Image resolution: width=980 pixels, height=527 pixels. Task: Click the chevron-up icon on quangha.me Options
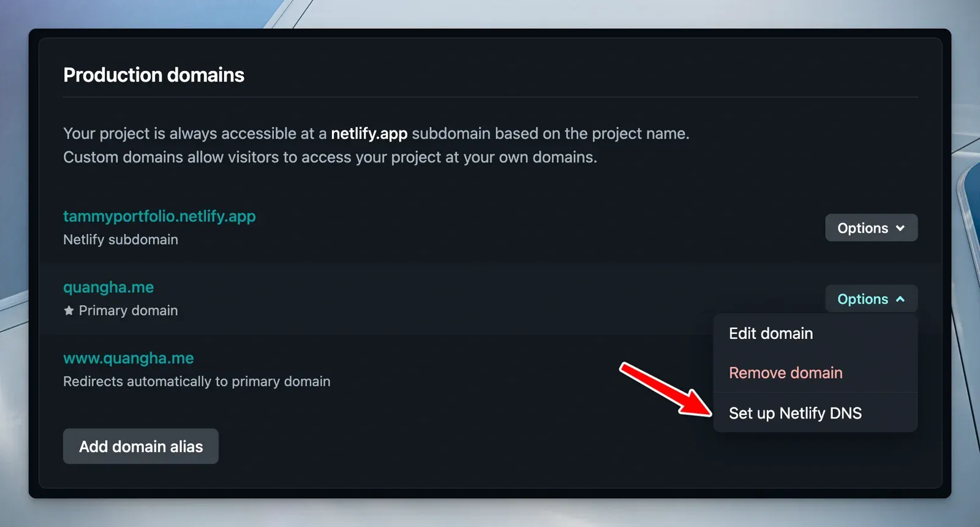(x=900, y=299)
